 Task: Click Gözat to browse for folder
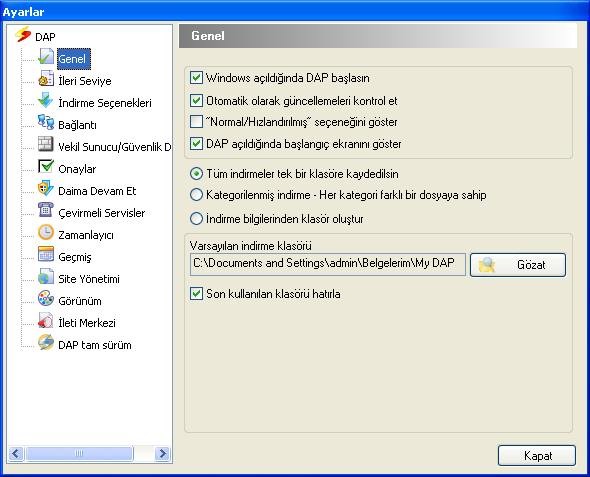(518, 265)
